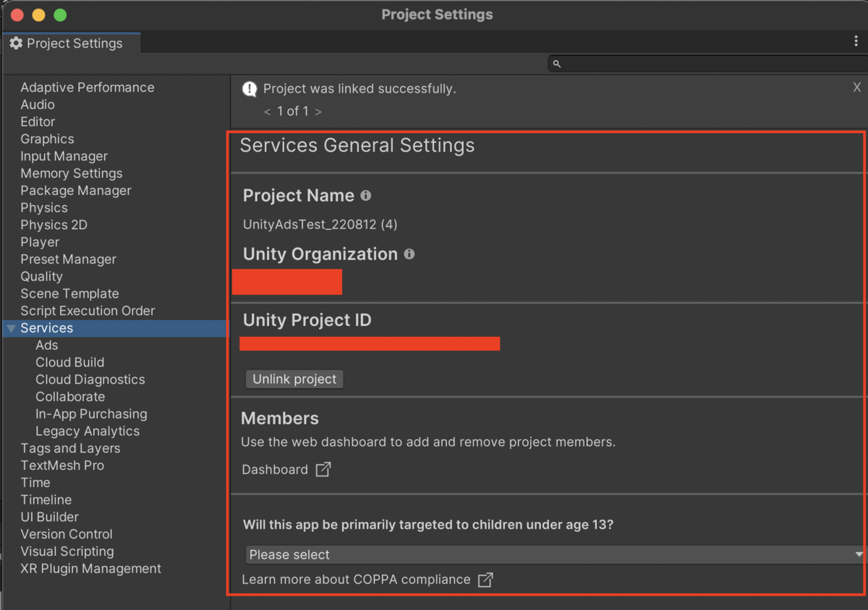Screen dimensions: 868x610
Task: Select the Project Settings tab
Action: pyautogui.click(x=67, y=43)
